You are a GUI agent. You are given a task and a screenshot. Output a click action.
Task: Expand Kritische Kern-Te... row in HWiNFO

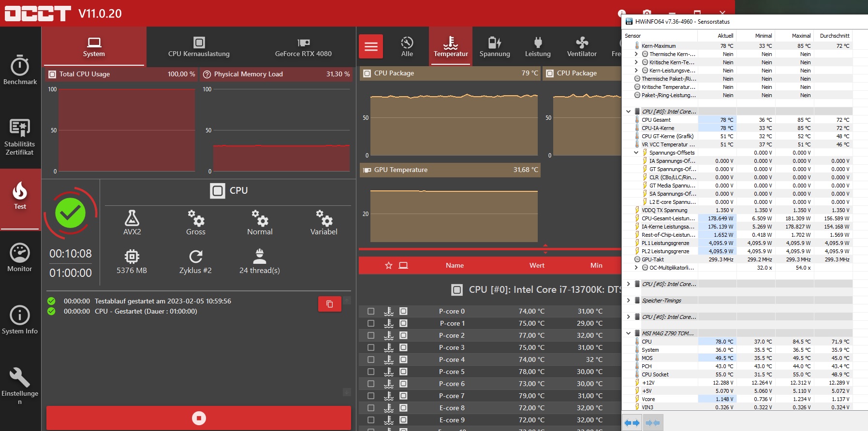636,62
